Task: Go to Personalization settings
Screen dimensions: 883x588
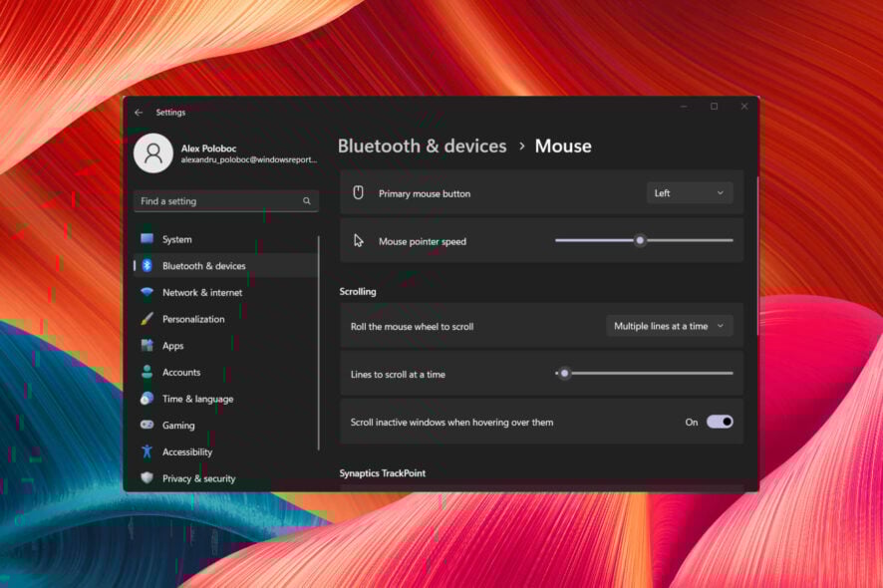Action: tap(225, 319)
